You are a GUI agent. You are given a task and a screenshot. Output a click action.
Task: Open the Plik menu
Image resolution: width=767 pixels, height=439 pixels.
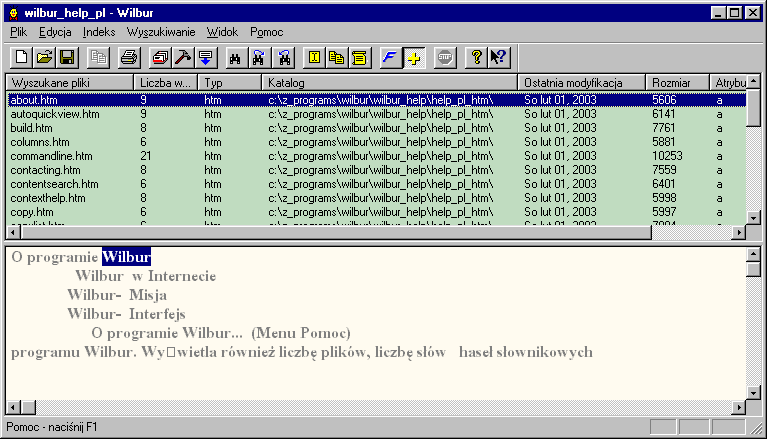click(x=19, y=32)
